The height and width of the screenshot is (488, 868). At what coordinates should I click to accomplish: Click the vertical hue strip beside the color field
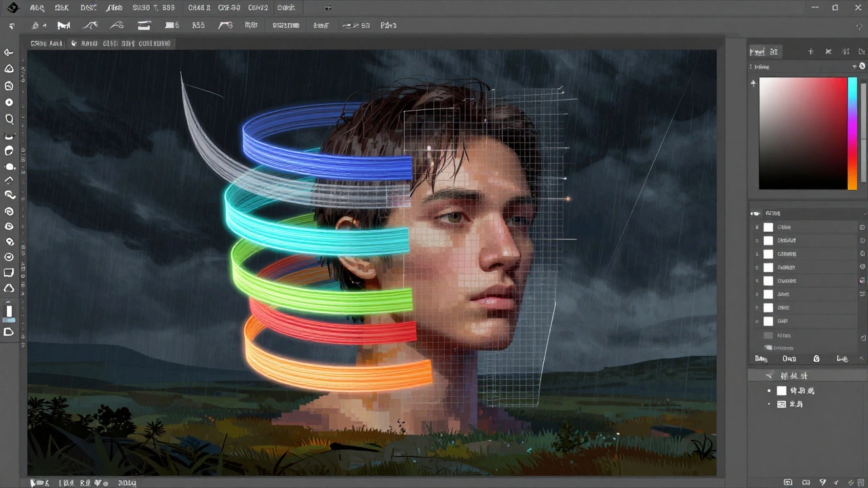(x=852, y=132)
